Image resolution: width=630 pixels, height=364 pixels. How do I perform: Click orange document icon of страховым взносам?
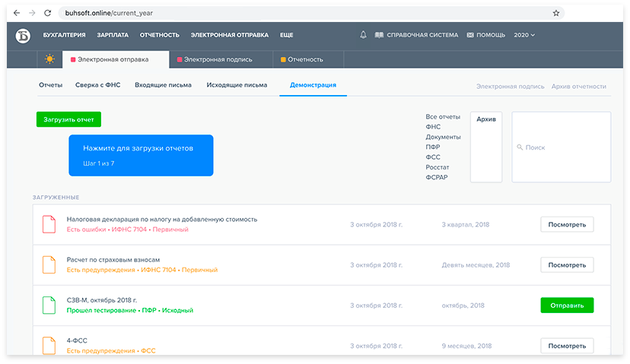[x=49, y=265]
